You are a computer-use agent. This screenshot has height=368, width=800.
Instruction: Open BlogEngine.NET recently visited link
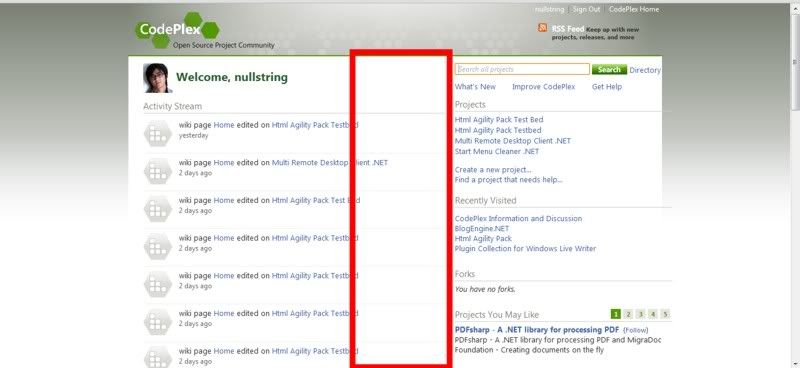(482, 229)
